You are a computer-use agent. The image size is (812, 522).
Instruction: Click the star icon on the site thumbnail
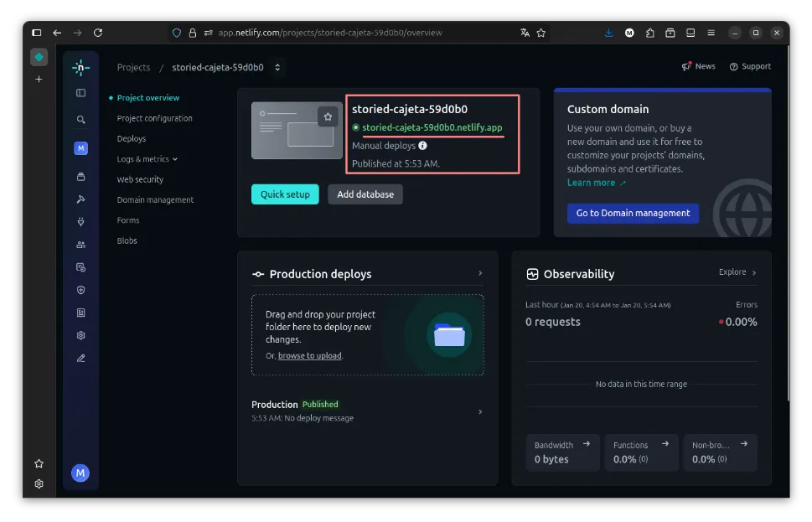[x=328, y=117]
